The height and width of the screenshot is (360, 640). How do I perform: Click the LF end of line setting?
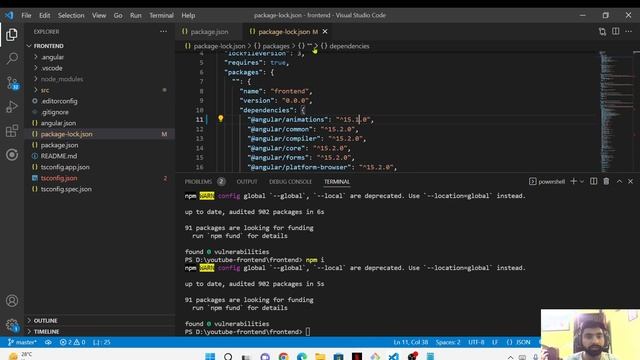pos(495,342)
